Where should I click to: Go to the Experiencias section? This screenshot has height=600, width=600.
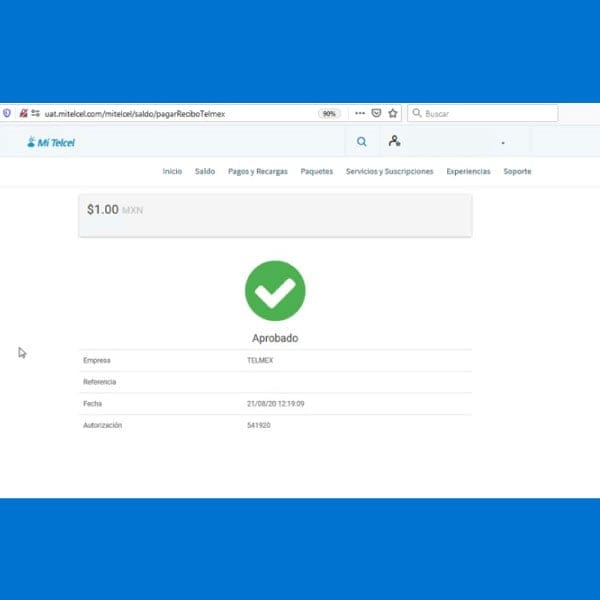[468, 171]
